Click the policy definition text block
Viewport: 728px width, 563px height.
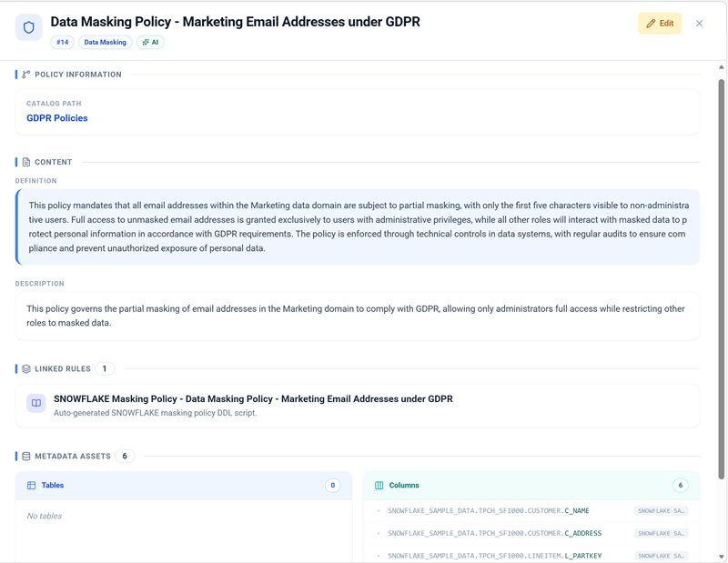(358, 227)
